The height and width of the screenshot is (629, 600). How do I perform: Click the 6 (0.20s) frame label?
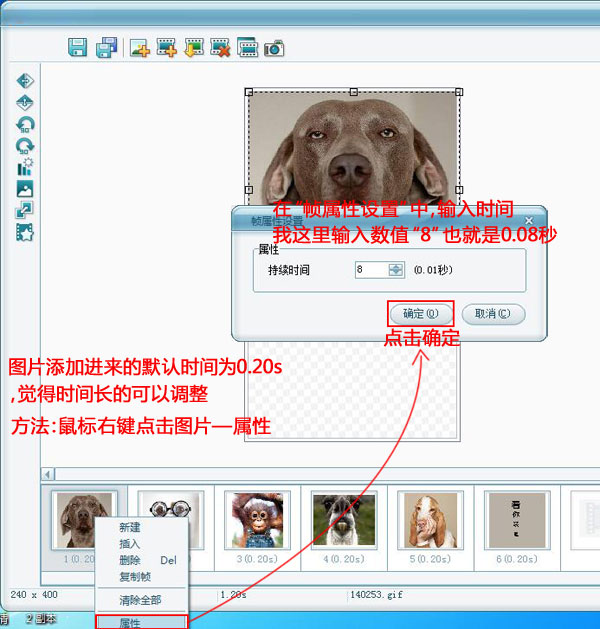pyautogui.click(x=517, y=559)
